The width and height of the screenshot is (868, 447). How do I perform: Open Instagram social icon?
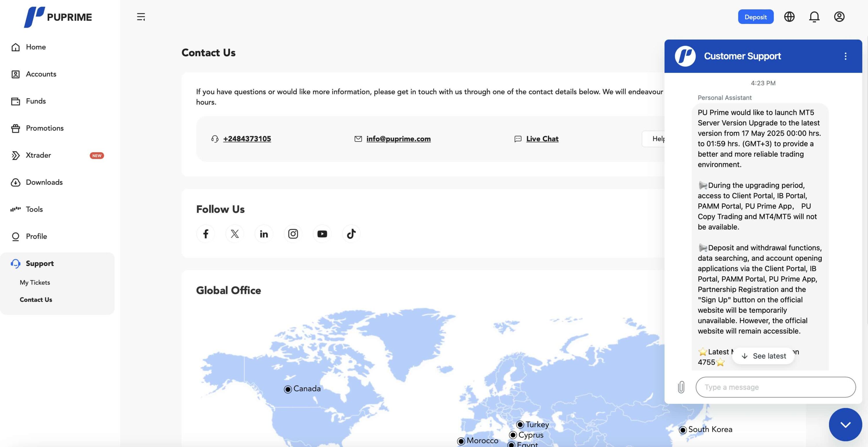pyautogui.click(x=293, y=233)
